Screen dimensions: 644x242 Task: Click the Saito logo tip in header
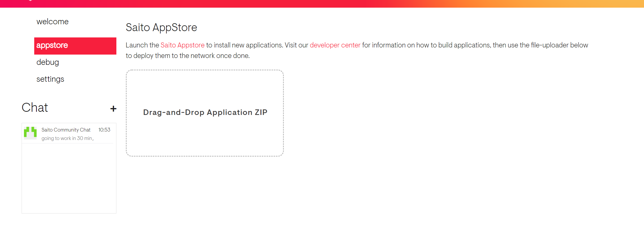tap(31, 1)
